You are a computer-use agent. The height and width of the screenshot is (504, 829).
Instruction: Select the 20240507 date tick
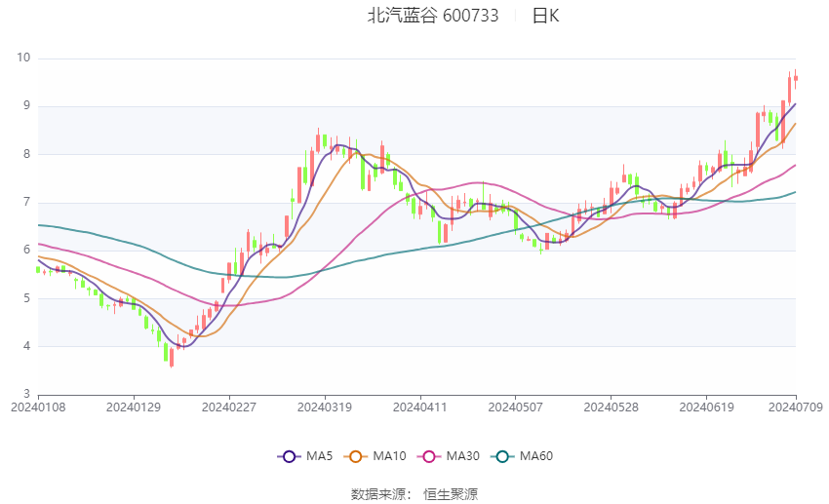pos(516,407)
